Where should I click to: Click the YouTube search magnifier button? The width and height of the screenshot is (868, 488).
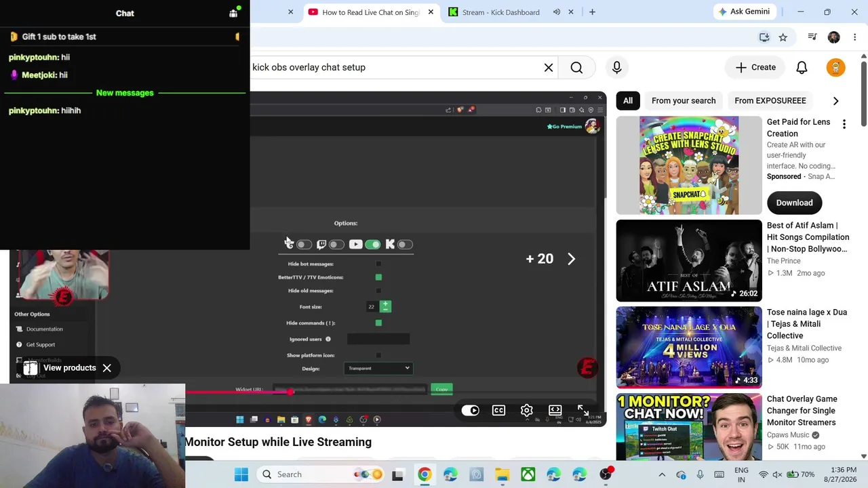(x=576, y=67)
